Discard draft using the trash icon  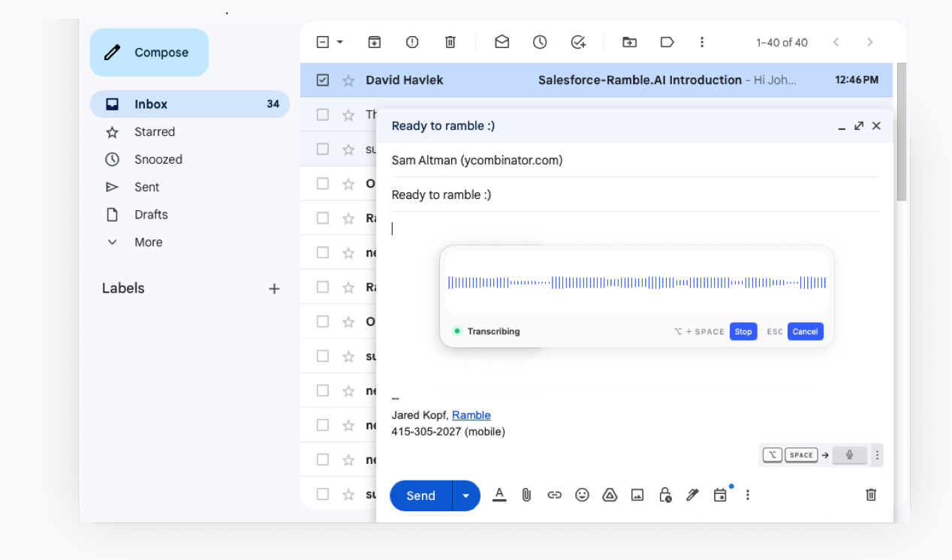pos(871,495)
